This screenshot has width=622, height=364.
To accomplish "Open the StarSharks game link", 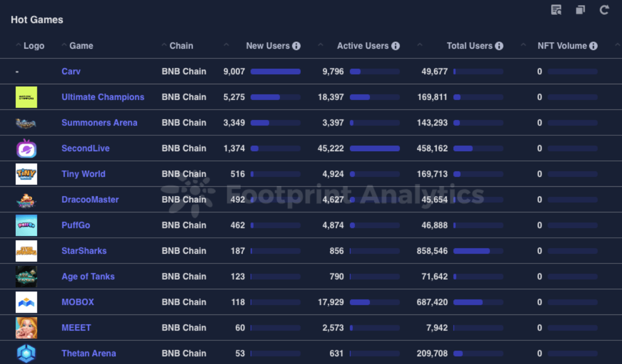I will 84,251.
